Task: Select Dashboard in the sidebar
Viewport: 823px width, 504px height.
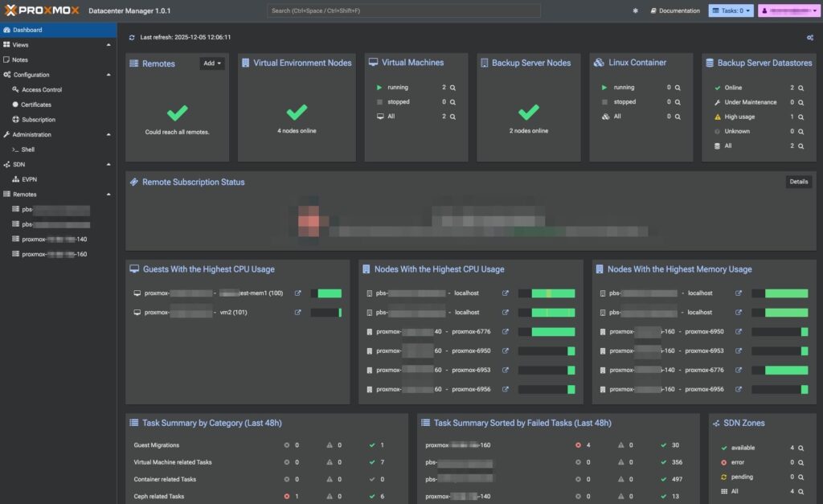Action: click(x=32, y=29)
